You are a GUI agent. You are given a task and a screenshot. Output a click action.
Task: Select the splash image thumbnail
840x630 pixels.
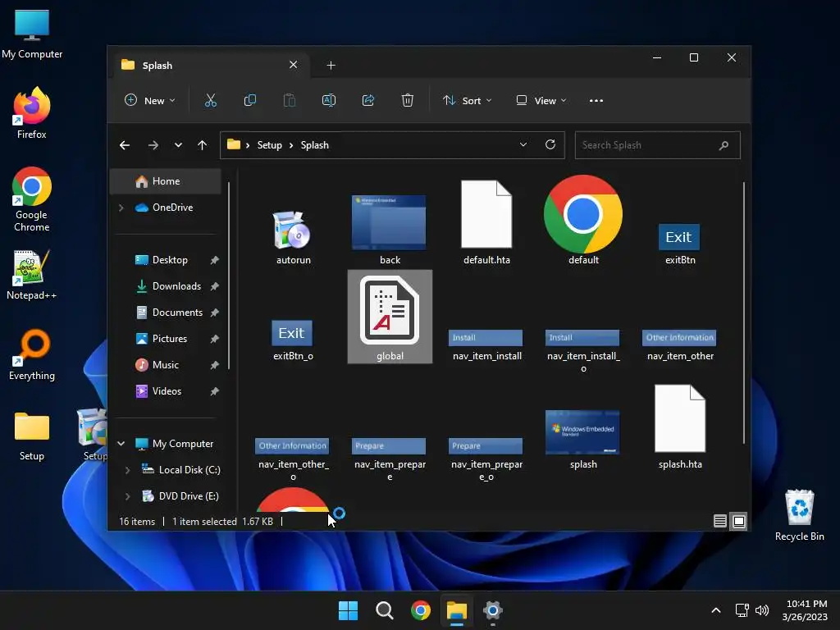pos(582,432)
